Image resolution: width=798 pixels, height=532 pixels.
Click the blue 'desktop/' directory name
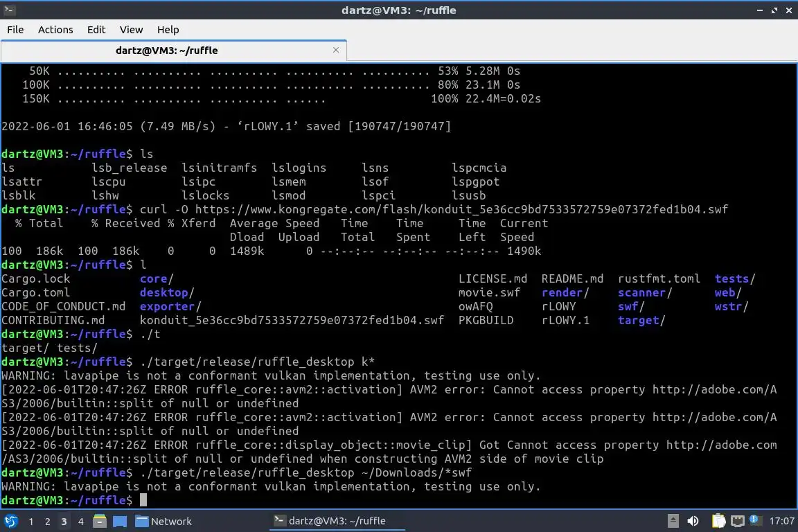point(167,293)
